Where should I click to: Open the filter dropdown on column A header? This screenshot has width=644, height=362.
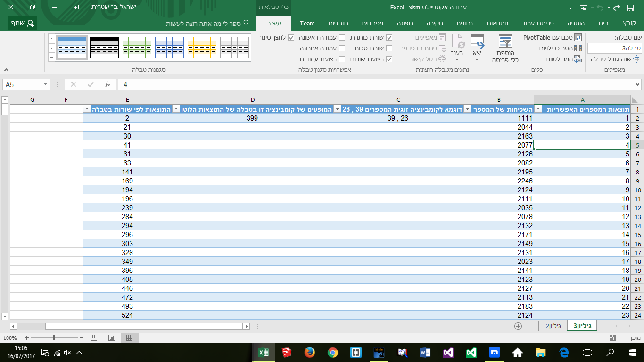538,109
